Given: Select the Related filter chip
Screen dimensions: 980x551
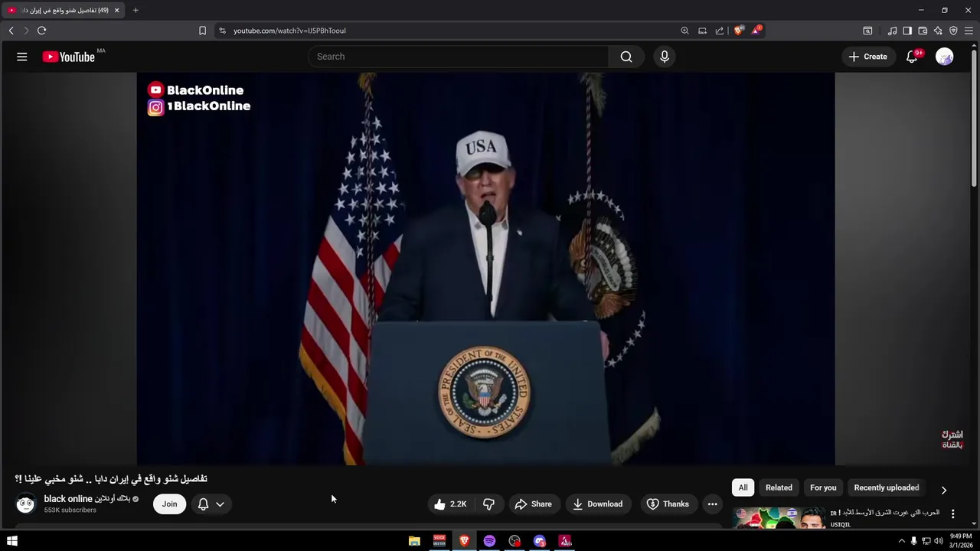Looking at the screenshot, I should click(779, 487).
